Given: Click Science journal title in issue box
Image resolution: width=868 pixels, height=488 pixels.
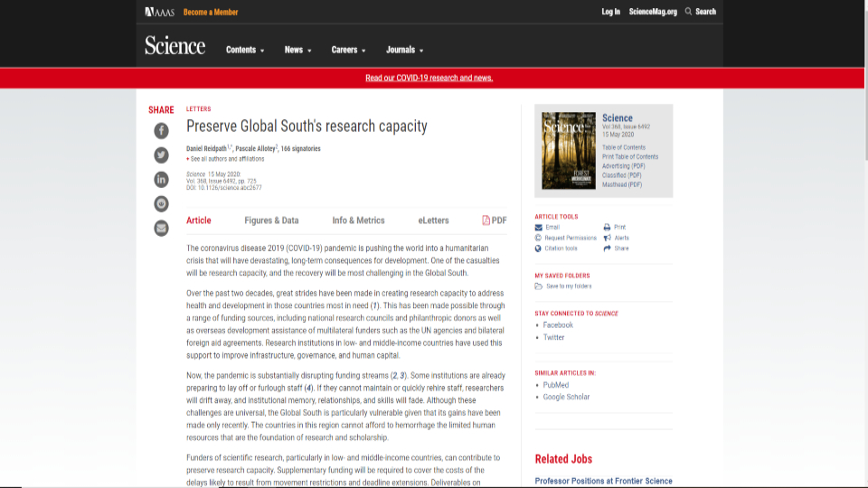Looking at the screenshot, I should 618,117.
